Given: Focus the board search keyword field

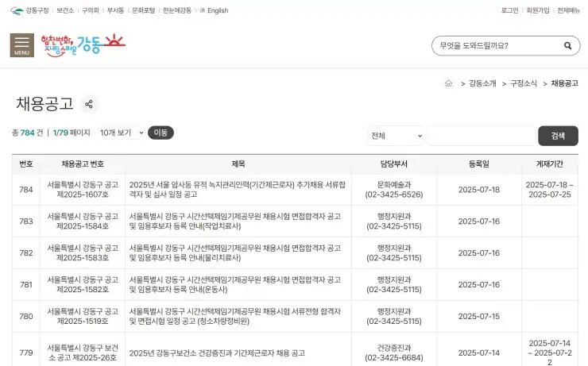Looking at the screenshot, I should 482,136.
